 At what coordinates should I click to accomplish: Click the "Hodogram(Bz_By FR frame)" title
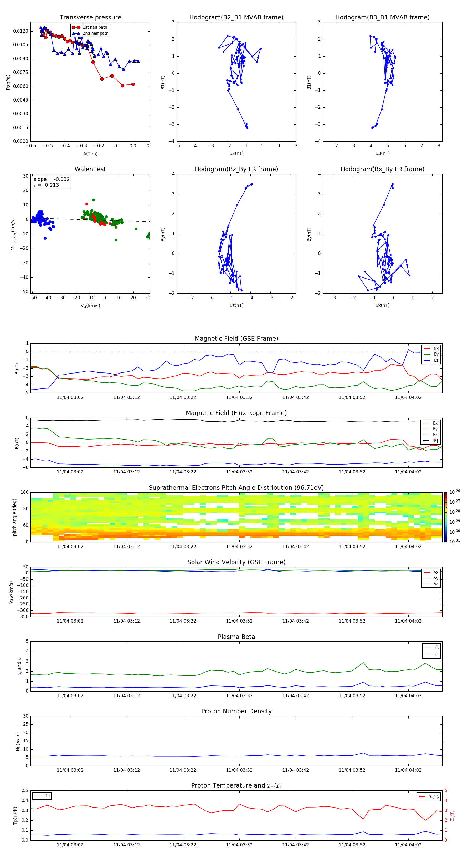point(236,169)
